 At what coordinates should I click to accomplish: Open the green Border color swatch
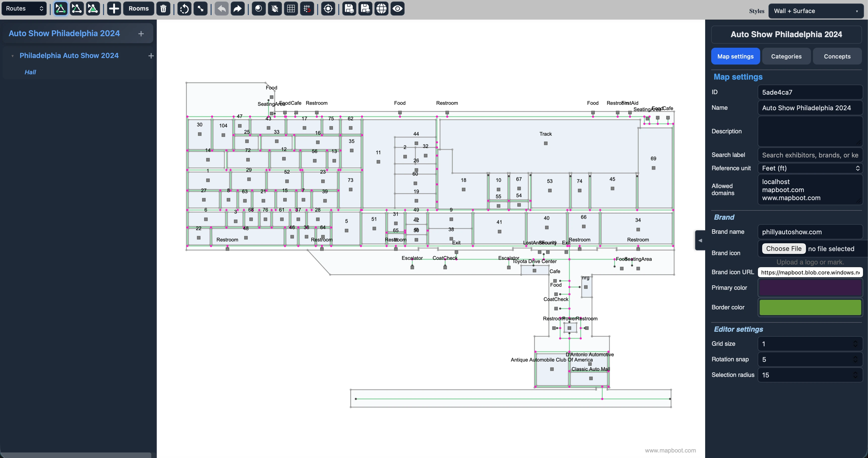coord(810,307)
